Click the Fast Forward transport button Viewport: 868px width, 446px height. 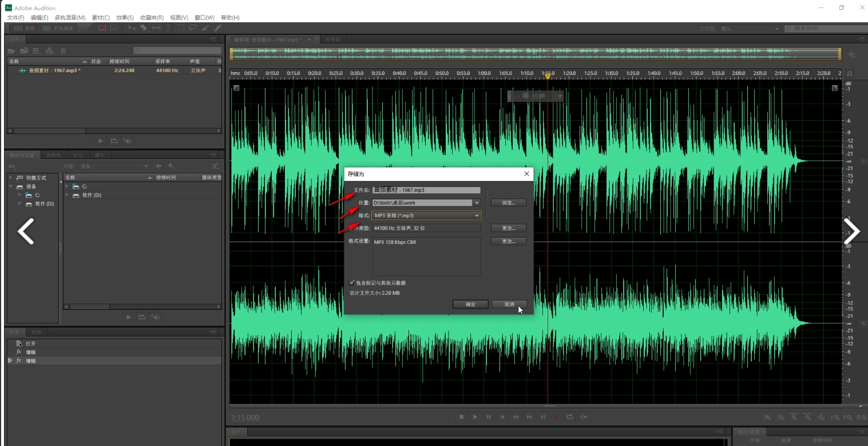tap(529, 417)
